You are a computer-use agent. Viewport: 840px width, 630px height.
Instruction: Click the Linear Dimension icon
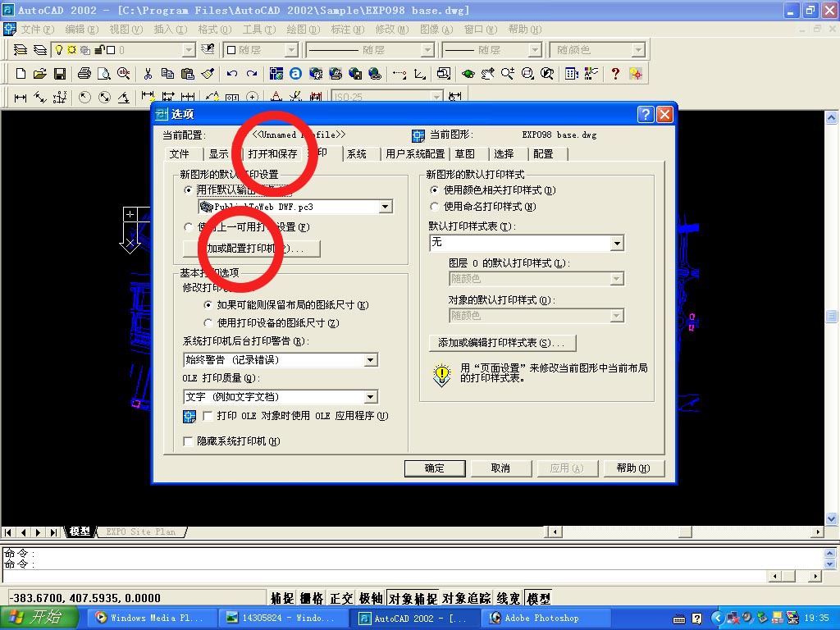(21, 98)
